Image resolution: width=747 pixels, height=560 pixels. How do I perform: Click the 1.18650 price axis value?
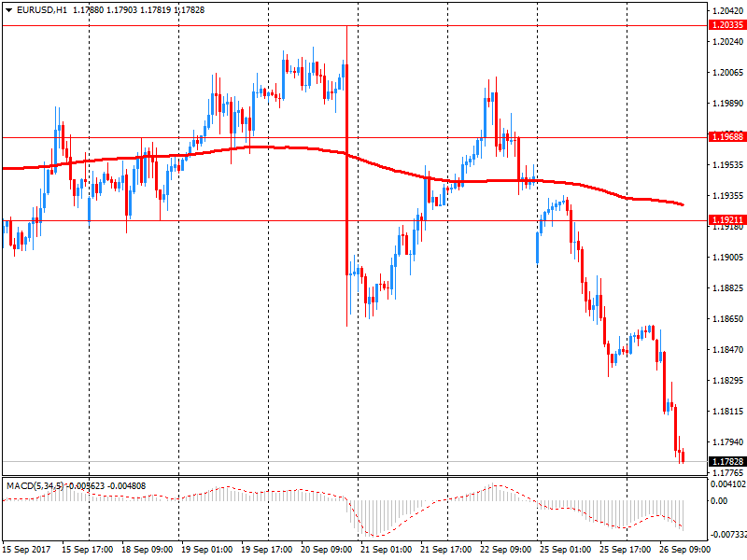click(728, 319)
